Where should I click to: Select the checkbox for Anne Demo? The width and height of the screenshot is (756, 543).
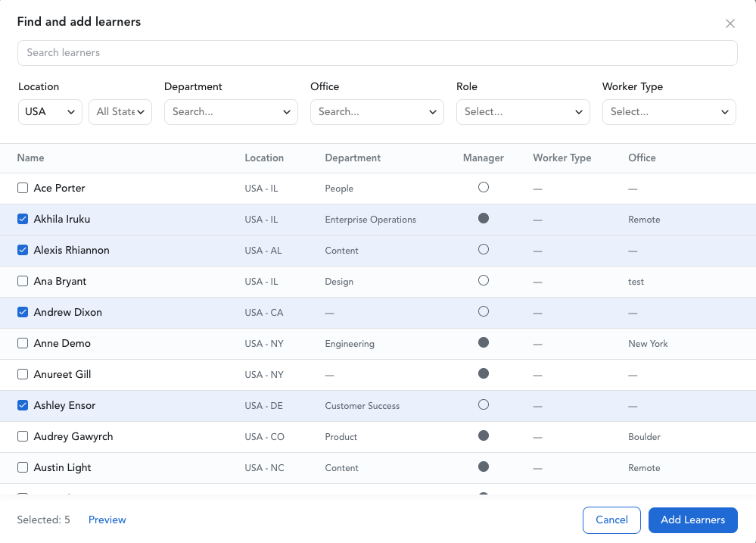23,343
